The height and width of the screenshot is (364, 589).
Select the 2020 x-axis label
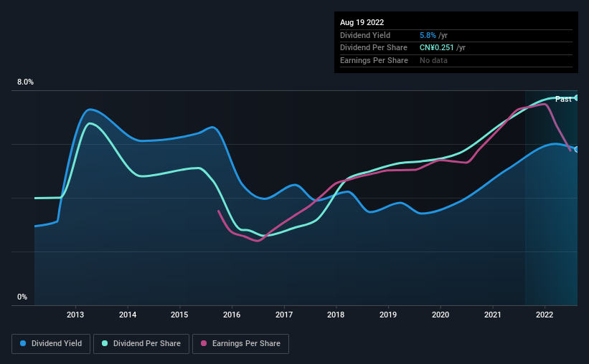pyautogui.click(x=440, y=315)
